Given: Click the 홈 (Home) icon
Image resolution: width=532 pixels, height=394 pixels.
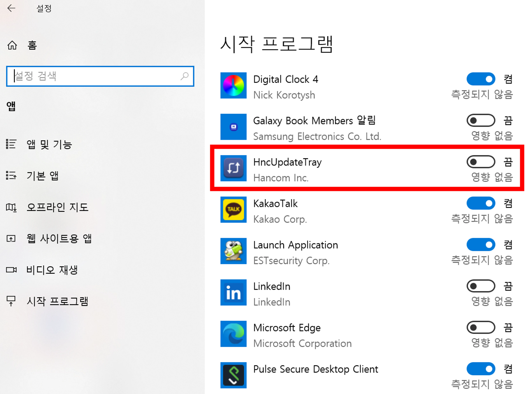Looking at the screenshot, I should click(x=11, y=45).
